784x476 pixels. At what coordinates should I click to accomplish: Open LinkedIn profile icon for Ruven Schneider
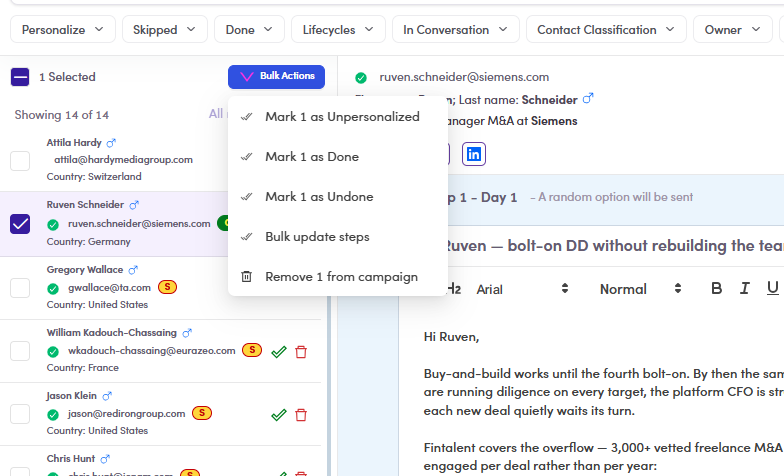[474, 154]
